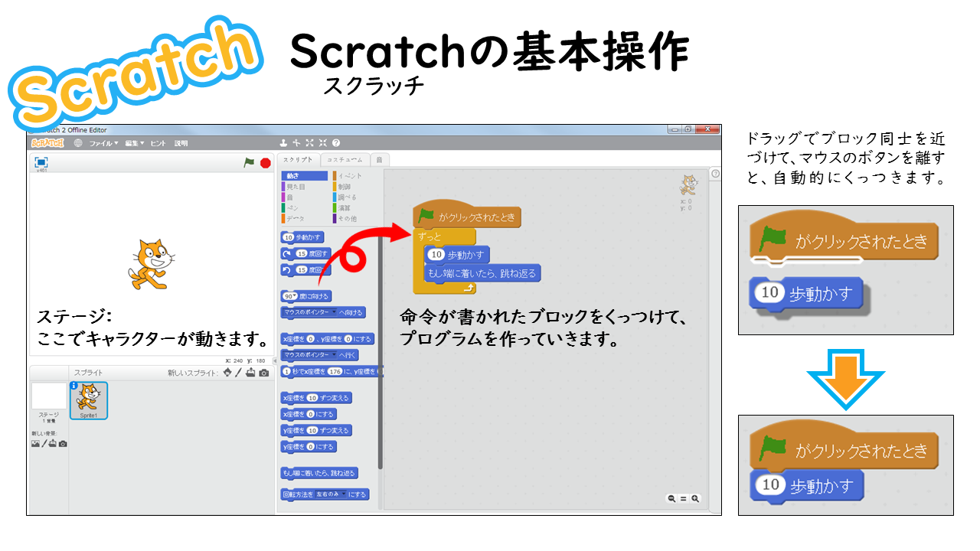Click the Scratch logo in the menu bar

click(x=47, y=143)
